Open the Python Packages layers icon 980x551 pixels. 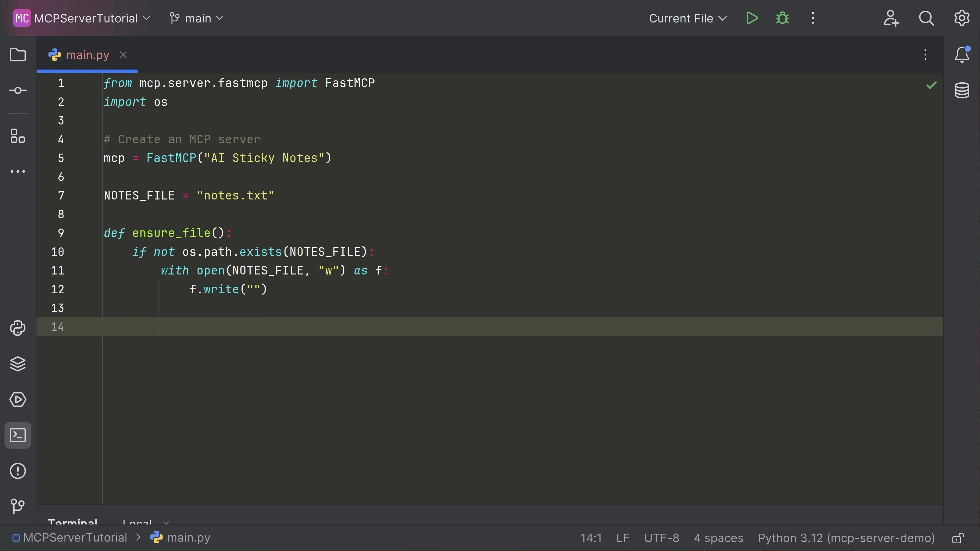coord(18,364)
